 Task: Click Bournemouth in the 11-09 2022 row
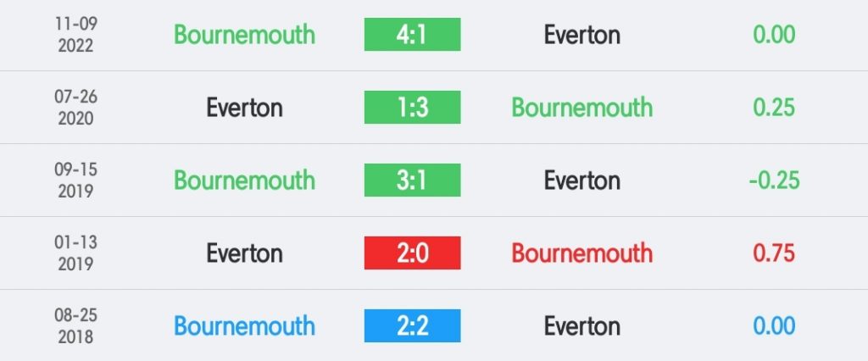point(244,35)
